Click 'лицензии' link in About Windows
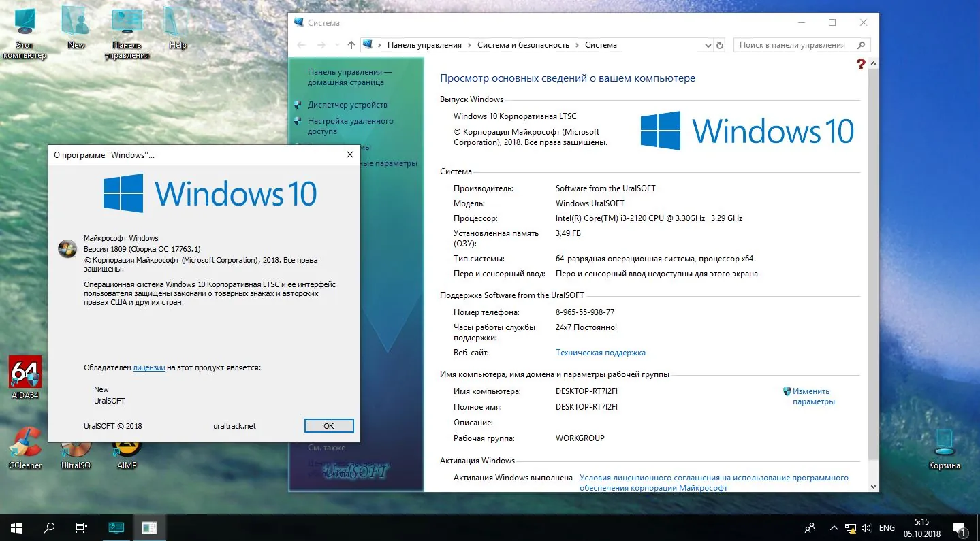This screenshot has height=541, width=980. [x=149, y=367]
